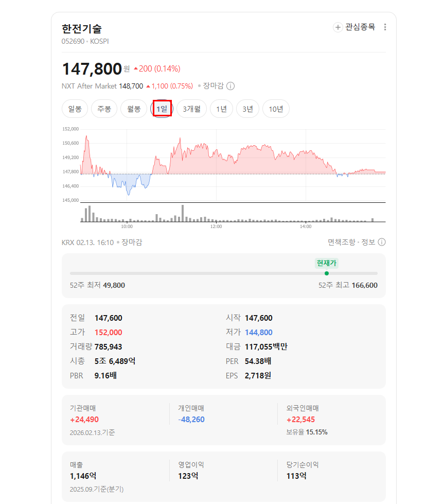Click NXT After Market price 148,700
The height and width of the screenshot is (504, 426).
(131, 86)
